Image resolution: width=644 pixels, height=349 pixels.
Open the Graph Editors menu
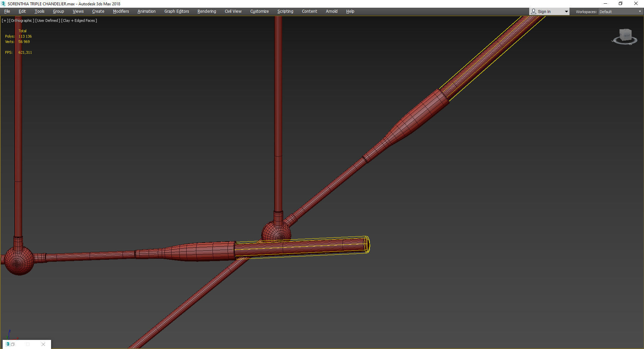[177, 11]
